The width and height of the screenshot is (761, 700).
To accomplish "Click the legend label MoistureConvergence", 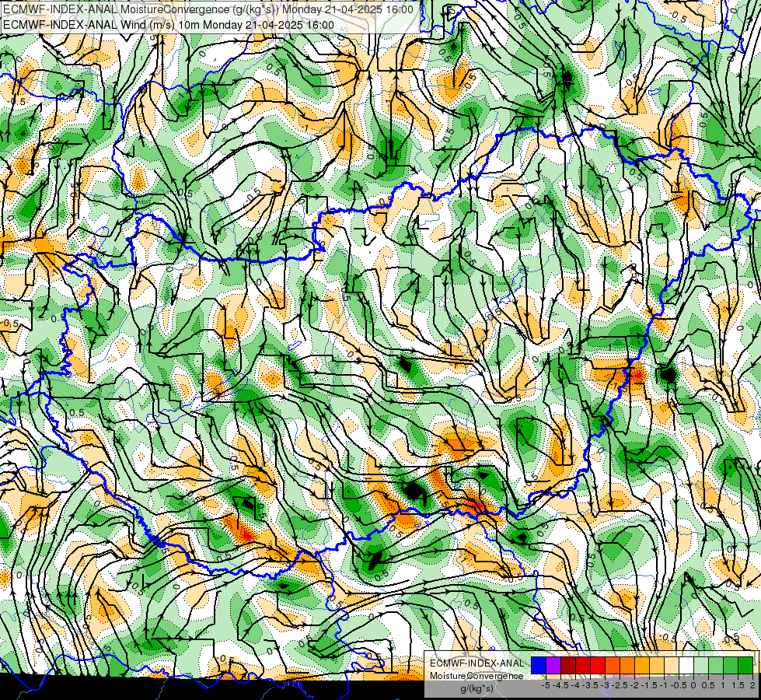I will coord(476,676).
